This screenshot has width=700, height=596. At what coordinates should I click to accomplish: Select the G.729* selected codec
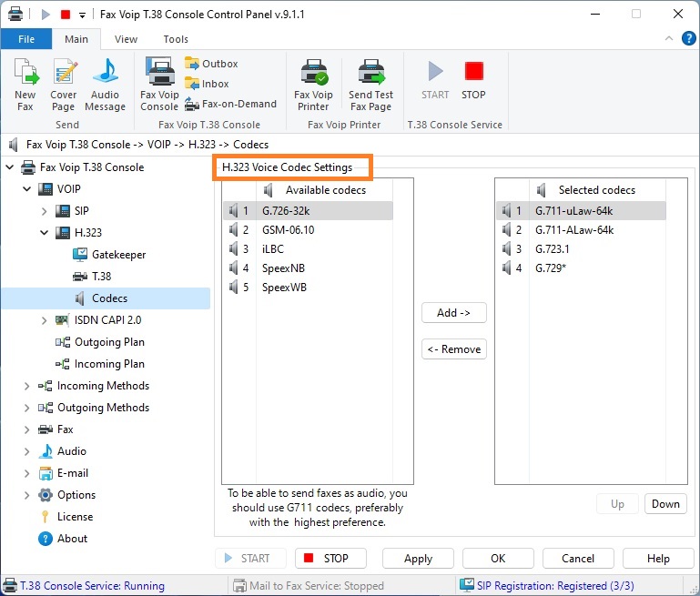(581, 268)
